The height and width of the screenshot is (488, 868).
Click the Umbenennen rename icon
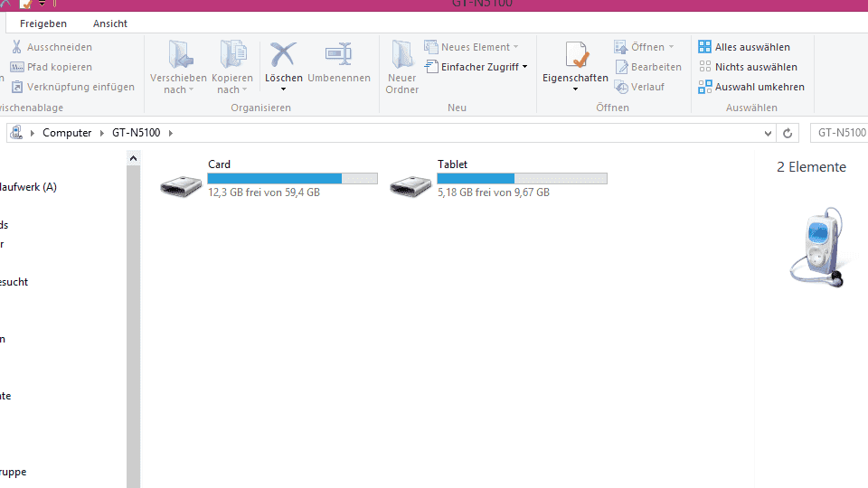[338, 54]
